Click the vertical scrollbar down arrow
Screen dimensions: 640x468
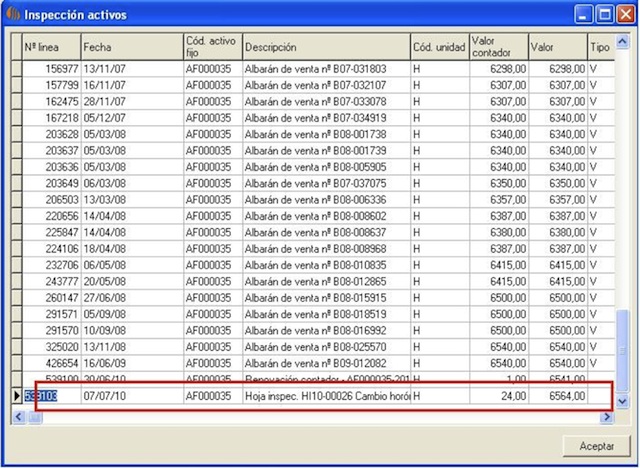click(623, 400)
